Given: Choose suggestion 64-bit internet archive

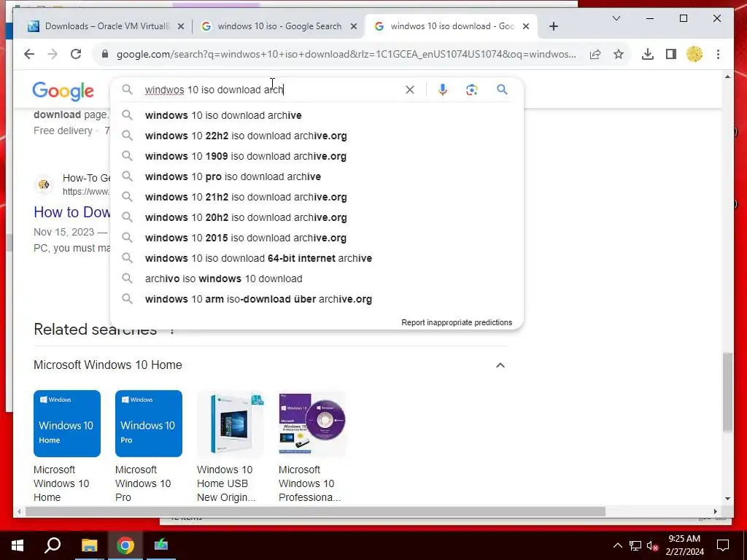Looking at the screenshot, I should click(317, 259).
